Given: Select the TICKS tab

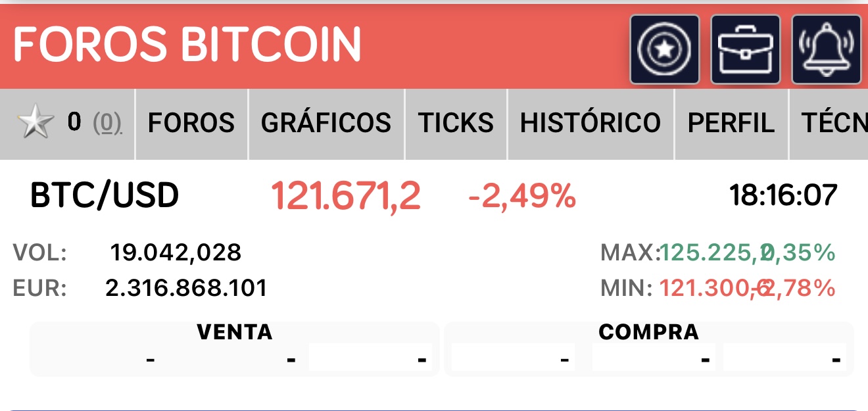Looking at the screenshot, I should click(456, 123).
